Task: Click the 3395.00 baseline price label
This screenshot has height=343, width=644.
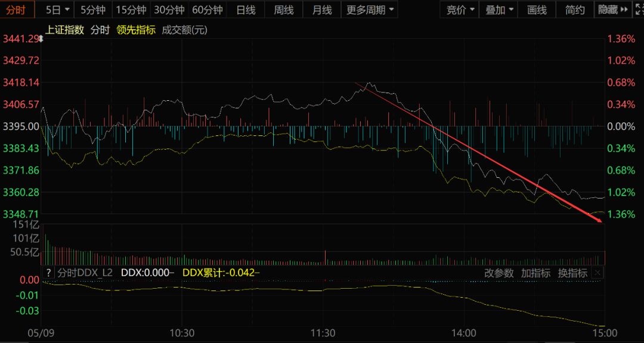Action: 21,126
